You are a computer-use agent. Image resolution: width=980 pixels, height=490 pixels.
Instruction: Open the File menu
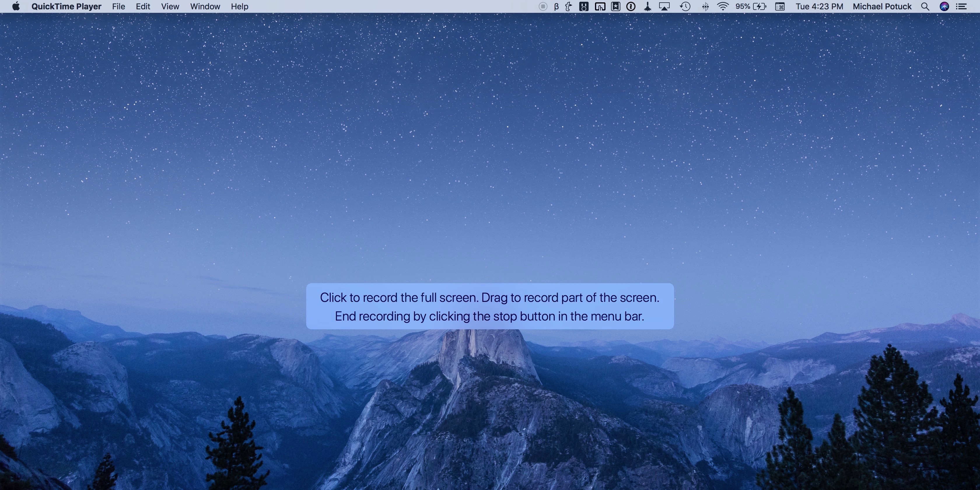tap(118, 6)
